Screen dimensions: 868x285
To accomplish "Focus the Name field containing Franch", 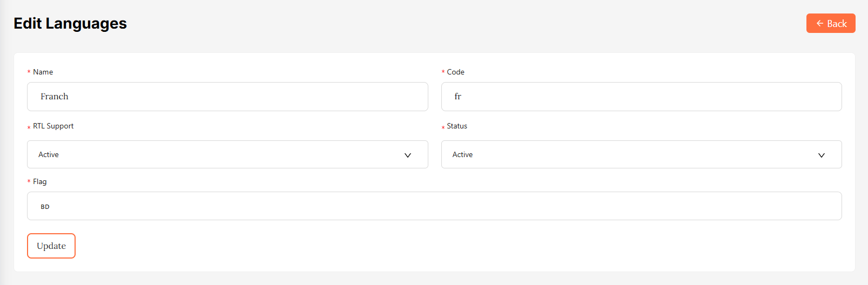I will [x=227, y=97].
